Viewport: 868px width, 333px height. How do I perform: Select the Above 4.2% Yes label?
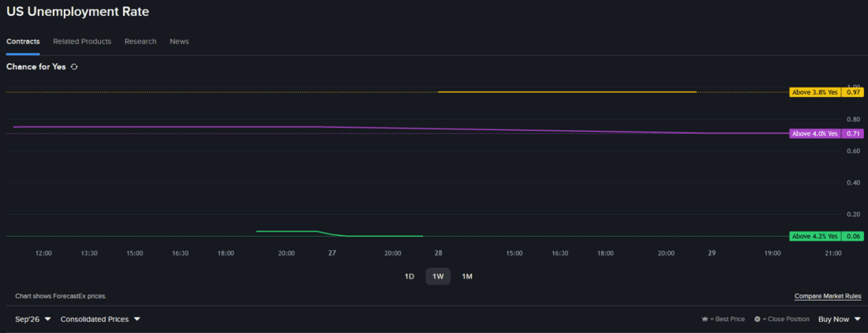coord(815,236)
